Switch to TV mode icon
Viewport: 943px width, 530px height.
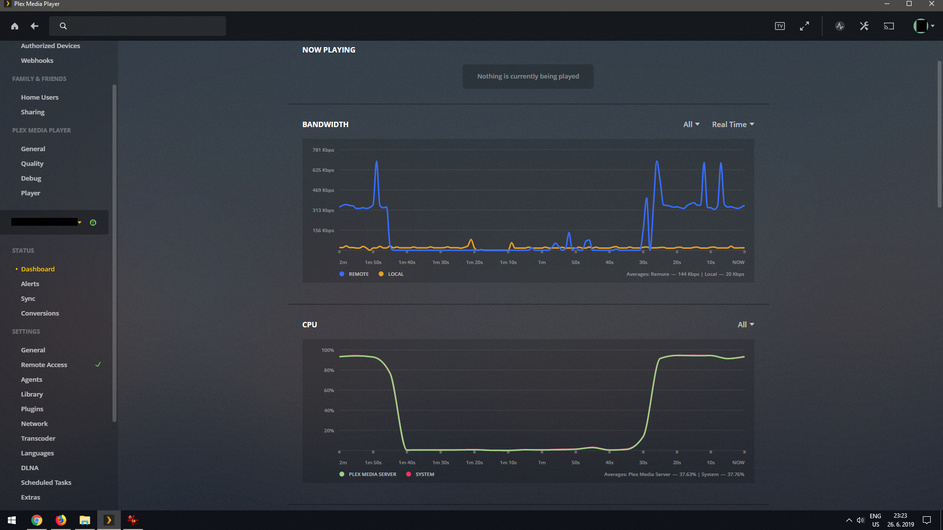[780, 26]
